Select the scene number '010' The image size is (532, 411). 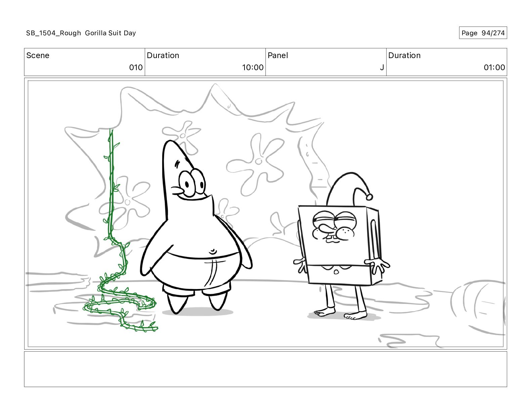click(x=136, y=67)
